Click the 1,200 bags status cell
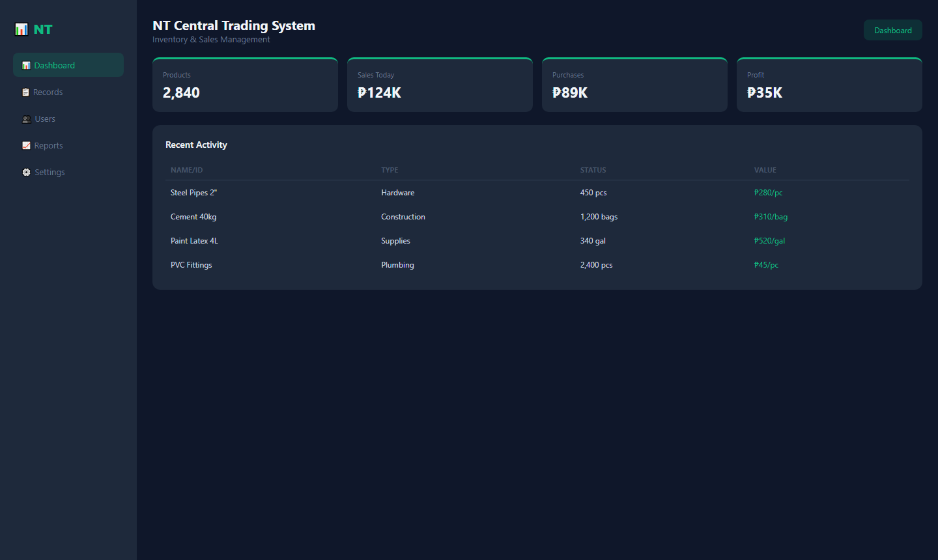The image size is (938, 560). [599, 217]
